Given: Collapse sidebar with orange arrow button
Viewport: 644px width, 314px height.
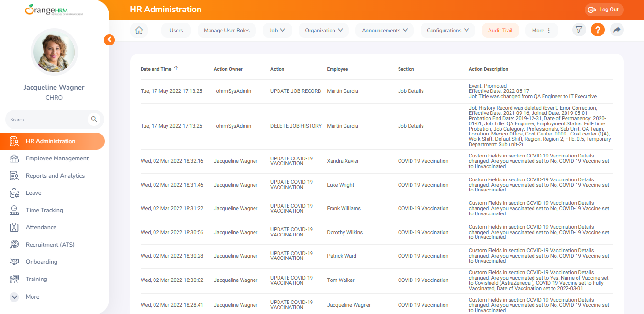Looking at the screenshot, I should coord(109,40).
